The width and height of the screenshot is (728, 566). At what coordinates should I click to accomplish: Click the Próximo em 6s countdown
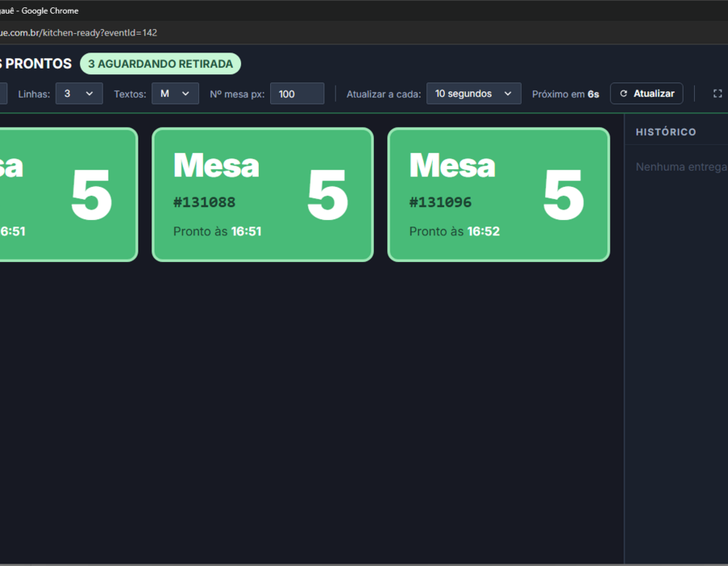[565, 94]
